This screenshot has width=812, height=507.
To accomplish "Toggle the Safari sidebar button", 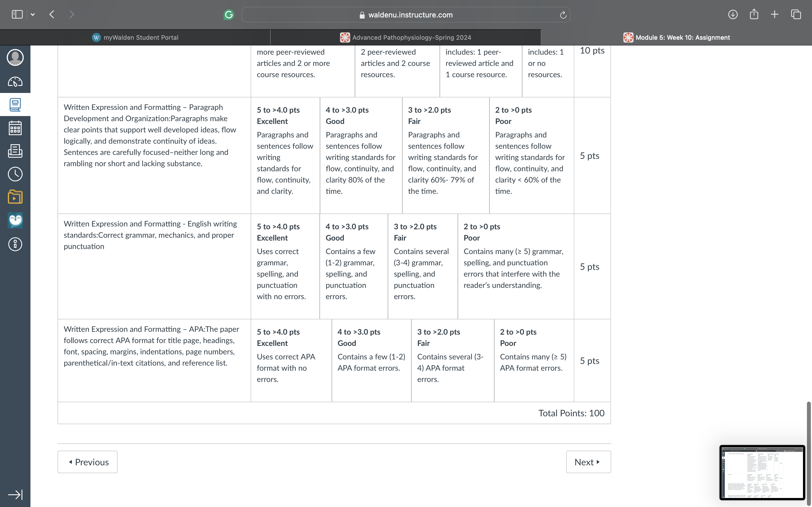I will pyautogui.click(x=17, y=14).
